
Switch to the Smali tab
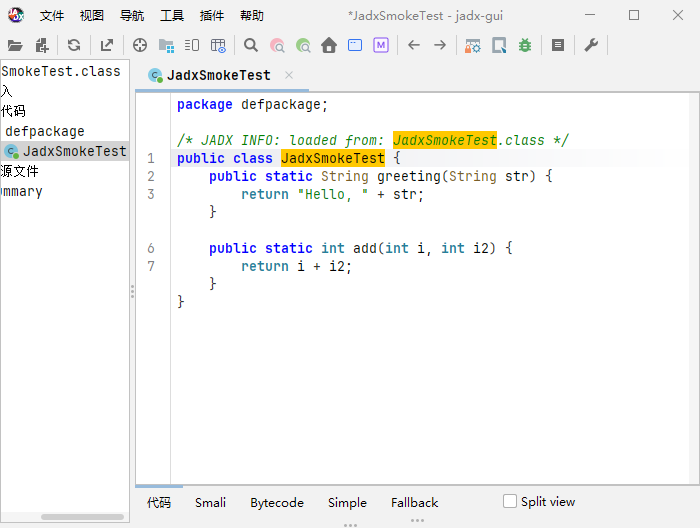point(210,503)
